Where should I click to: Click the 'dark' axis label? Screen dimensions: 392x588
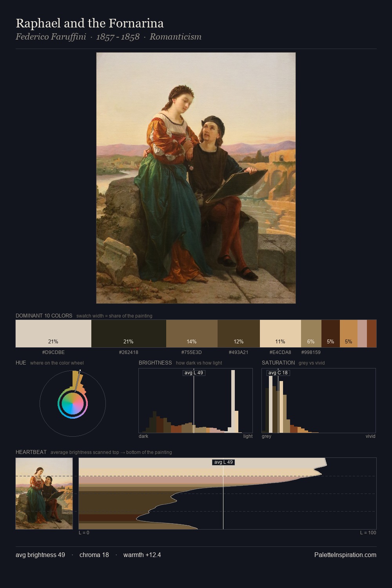click(x=143, y=436)
